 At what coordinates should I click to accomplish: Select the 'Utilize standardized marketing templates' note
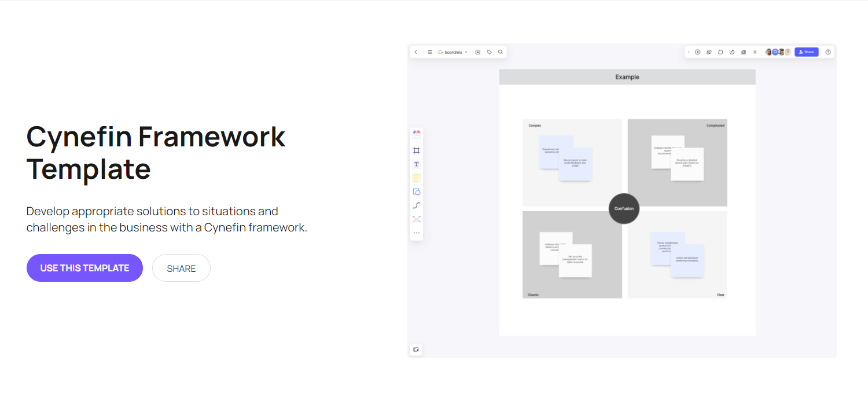pyautogui.click(x=687, y=260)
